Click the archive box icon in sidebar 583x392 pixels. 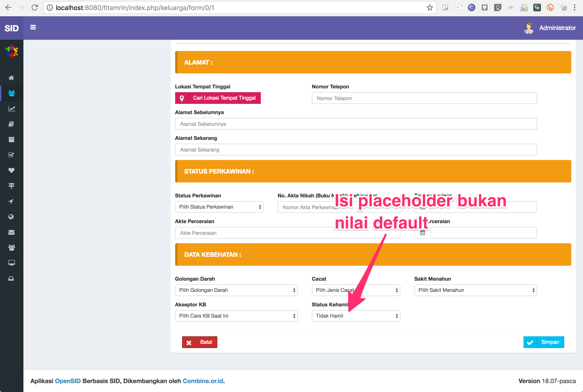11,139
